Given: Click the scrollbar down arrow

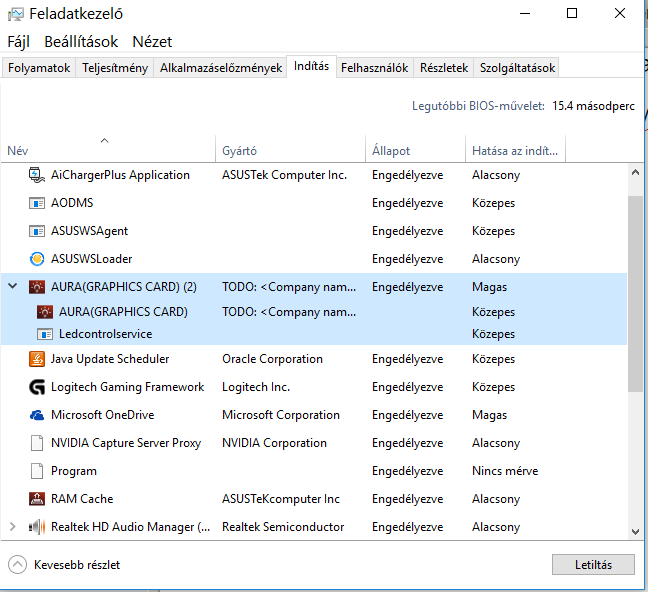Looking at the screenshot, I should (636, 531).
